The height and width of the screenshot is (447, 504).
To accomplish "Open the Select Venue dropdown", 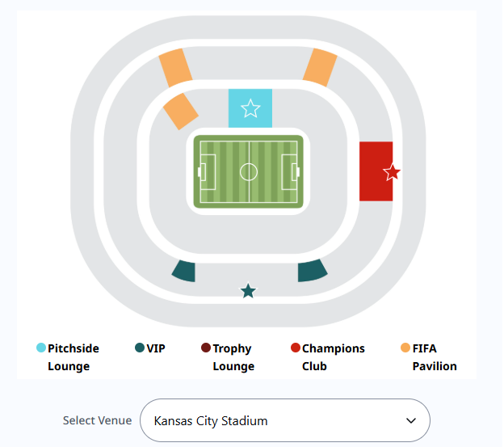I will click(284, 420).
